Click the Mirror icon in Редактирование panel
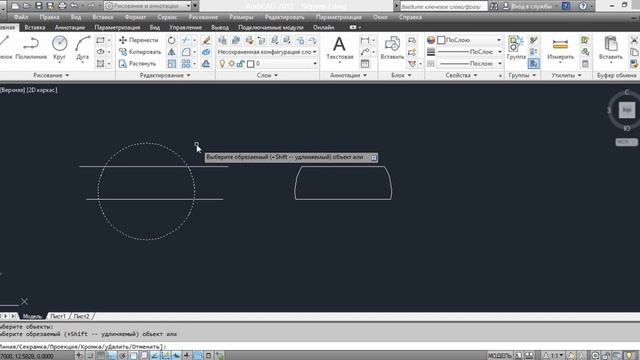Image resolution: width=640 pixels, height=360 pixels. coord(171,52)
